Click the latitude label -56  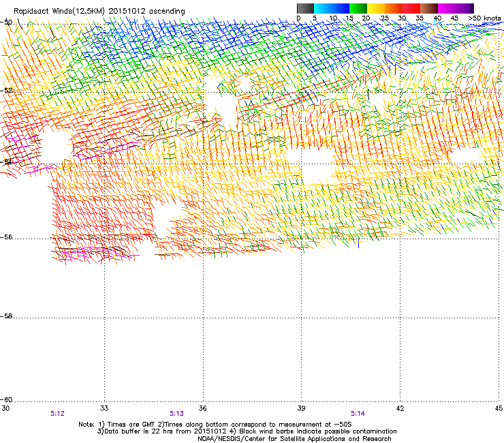[x=6, y=237]
